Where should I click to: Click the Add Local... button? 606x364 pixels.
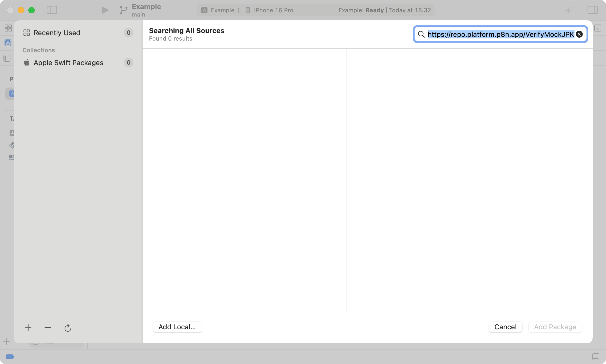[177, 327]
